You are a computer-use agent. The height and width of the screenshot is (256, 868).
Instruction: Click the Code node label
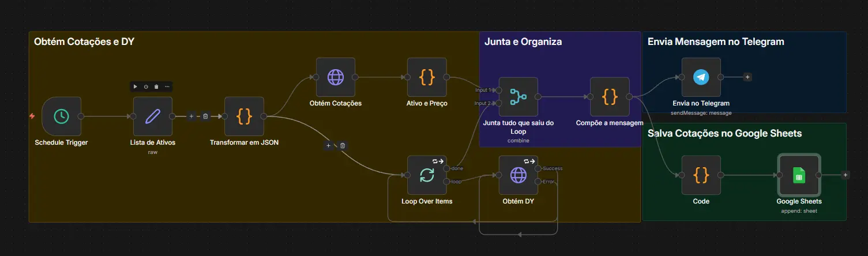[x=701, y=201]
